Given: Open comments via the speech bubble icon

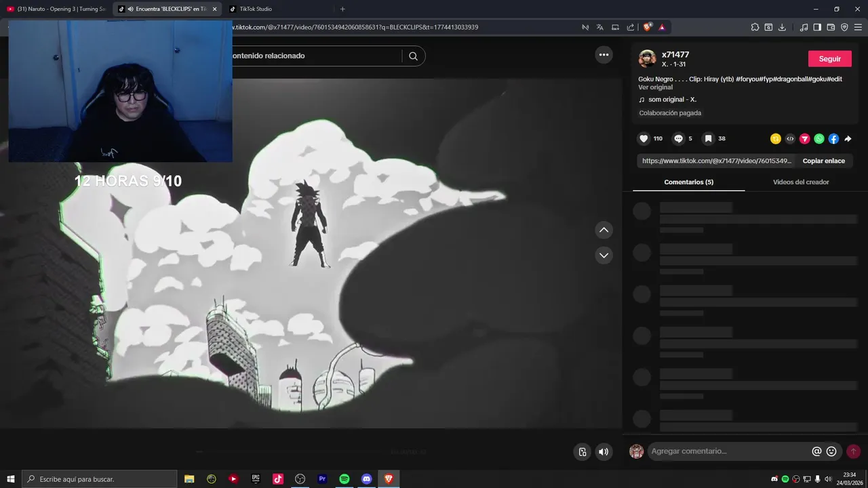Looking at the screenshot, I should coord(678,138).
